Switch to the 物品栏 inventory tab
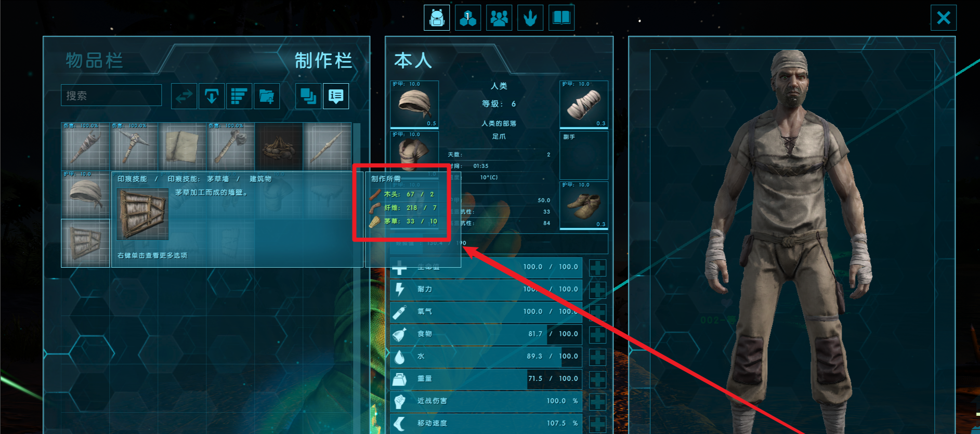The height and width of the screenshot is (434, 980). 95,60
